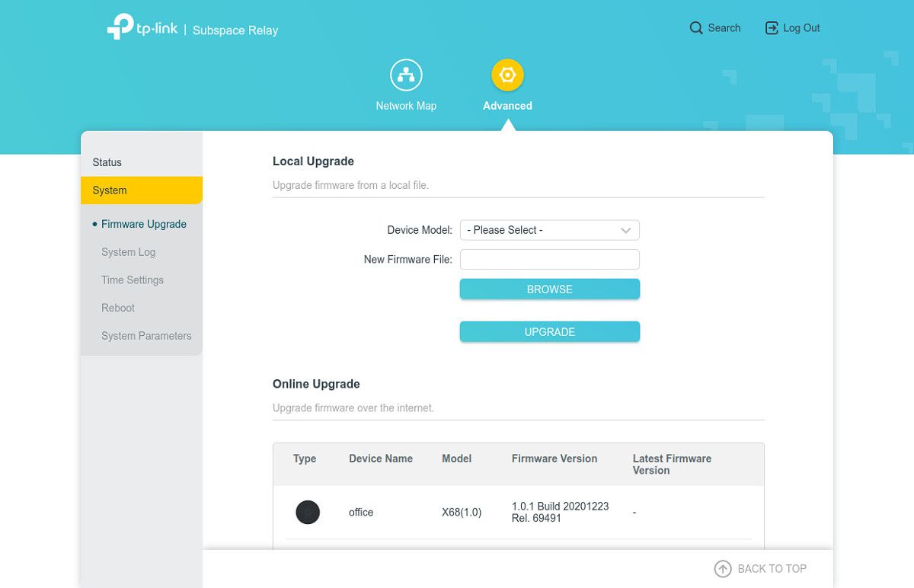
Task: Click the office device type icon
Action: point(308,513)
